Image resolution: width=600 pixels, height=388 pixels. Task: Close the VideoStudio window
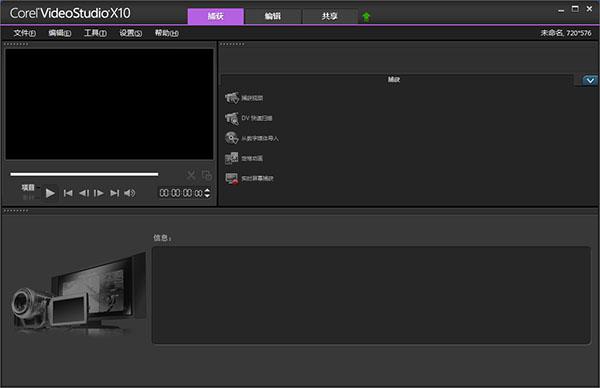tap(589, 9)
